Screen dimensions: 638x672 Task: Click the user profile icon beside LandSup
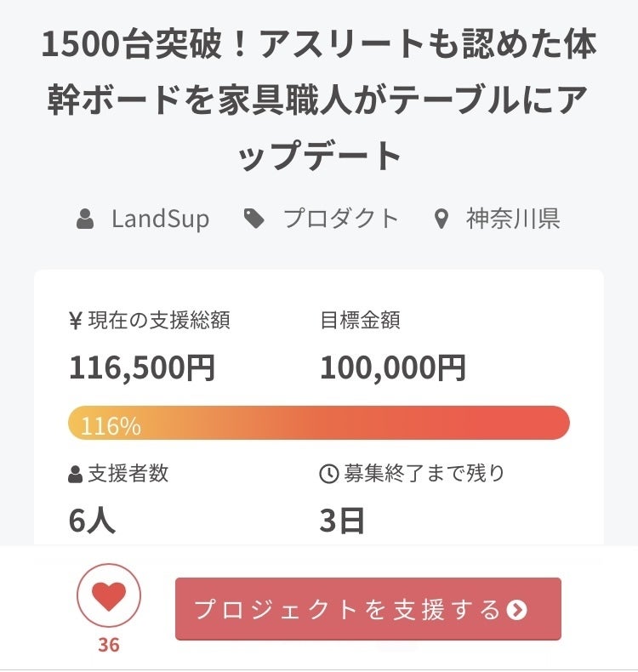85,219
